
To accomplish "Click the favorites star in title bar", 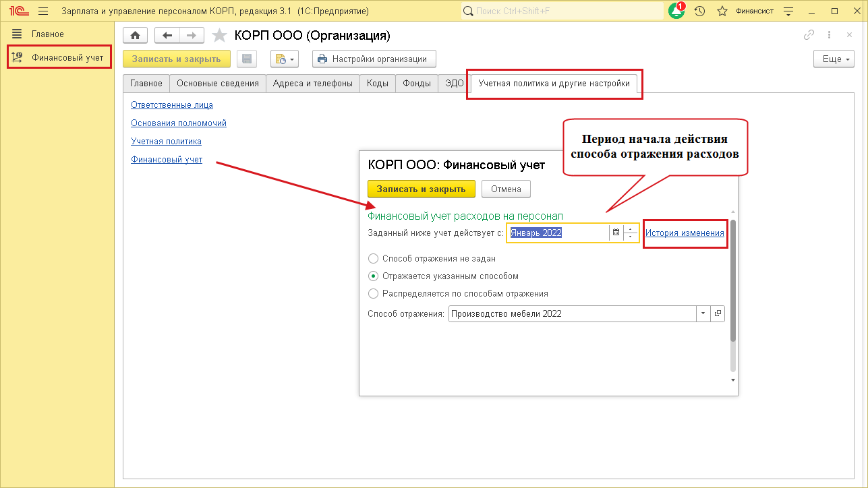I will [x=722, y=11].
